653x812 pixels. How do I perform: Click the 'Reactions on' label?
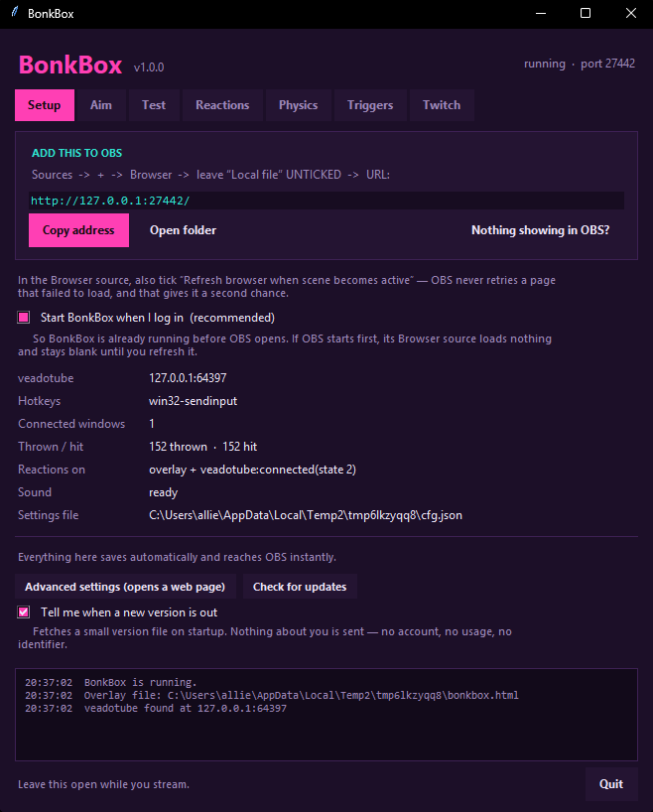(x=52, y=470)
